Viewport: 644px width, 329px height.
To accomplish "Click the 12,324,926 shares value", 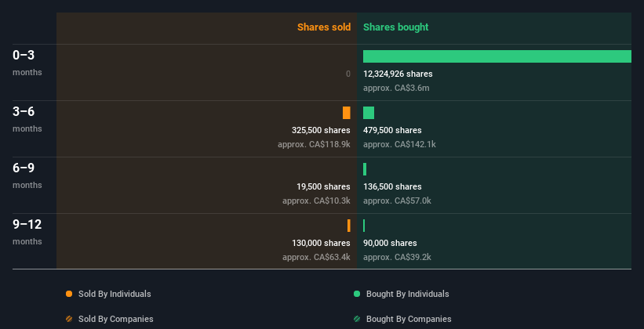I will pos(398,74).
